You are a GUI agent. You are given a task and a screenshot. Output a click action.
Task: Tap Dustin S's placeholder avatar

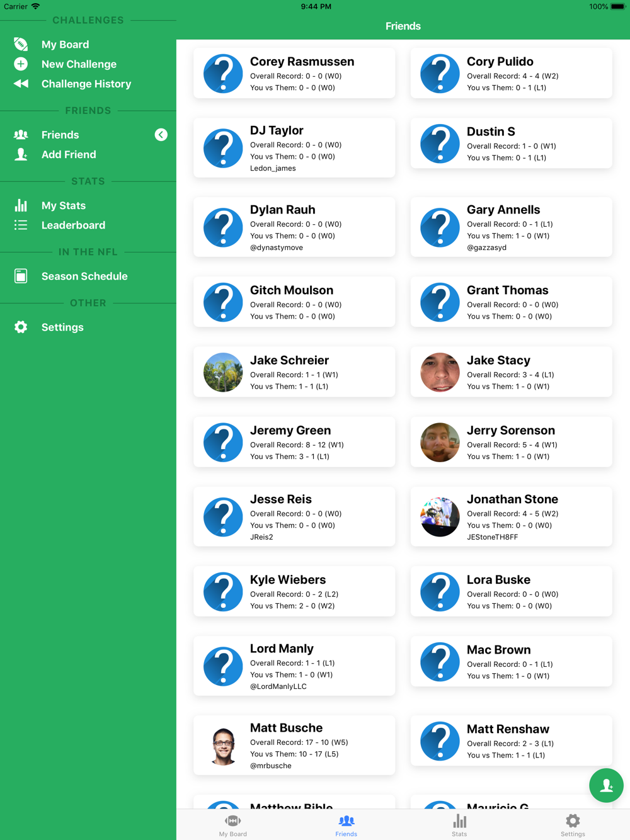440,144
